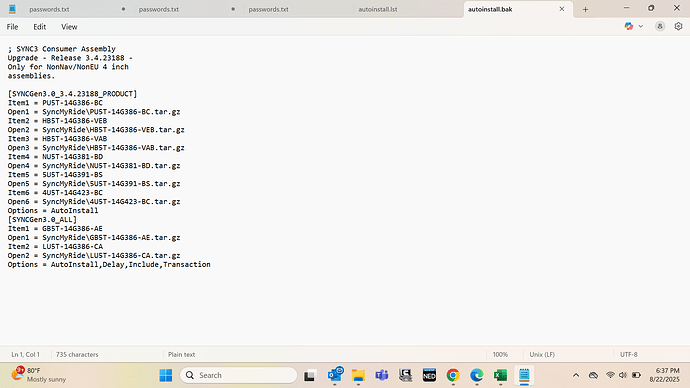This screenshot has width=690, height=388.
Task: Click the UTF-8 encoding indicator
Action: click(628, 354)
